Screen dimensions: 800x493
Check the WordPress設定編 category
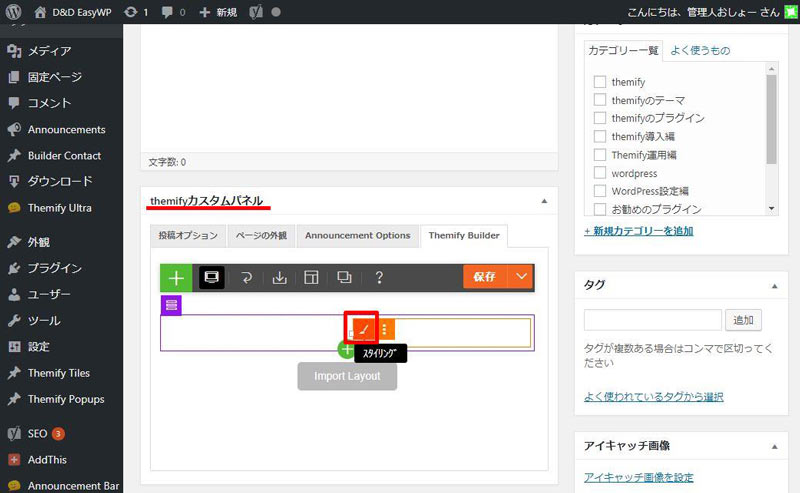coord(600,191)
